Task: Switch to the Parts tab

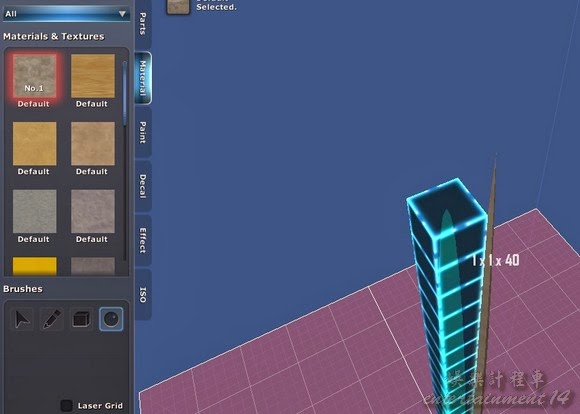Action: pos(143,24)
